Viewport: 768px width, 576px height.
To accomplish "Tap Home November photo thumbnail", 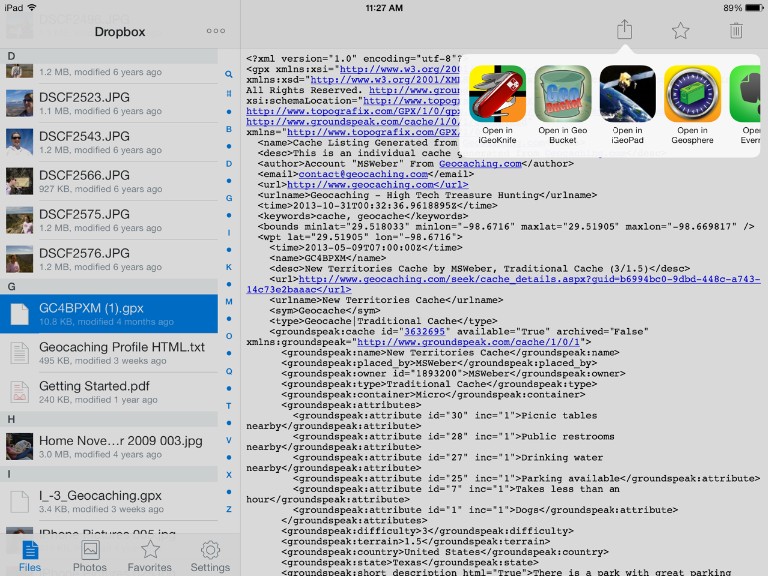I will point(20,446).
